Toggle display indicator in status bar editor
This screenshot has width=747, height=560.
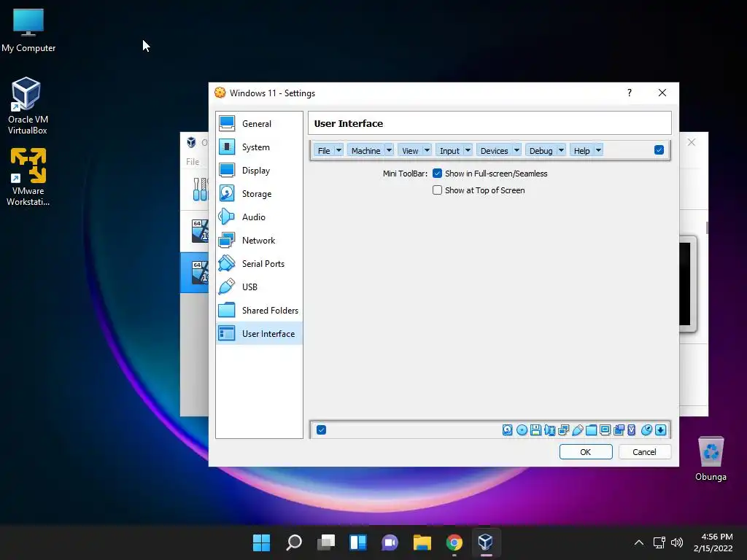pos(605,430)
